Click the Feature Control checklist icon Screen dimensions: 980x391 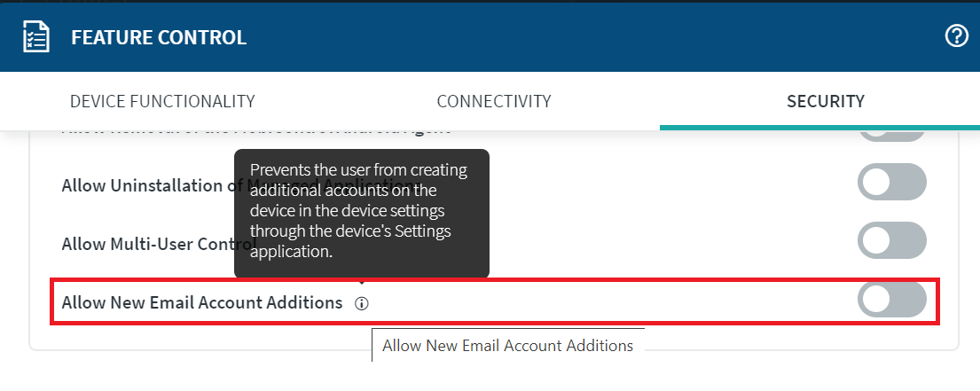(35, 37)
